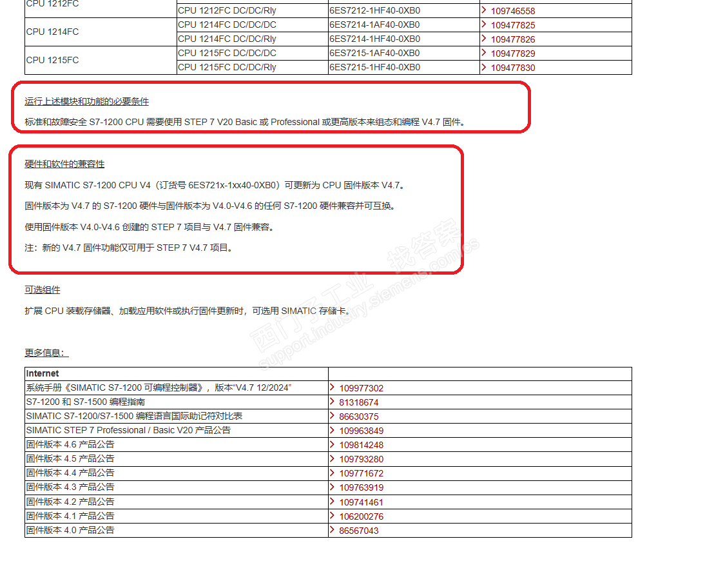Select cell 6ES7215-1HF40-0XB0
This screenshot has width=725, height=588.
404,68
